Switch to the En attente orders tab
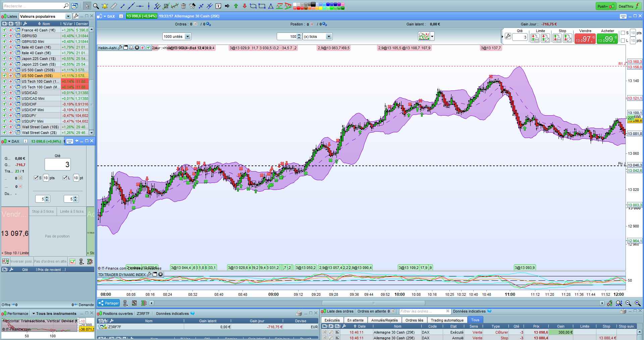The height and width of the screenshot is (340, 644). point(356,320)
